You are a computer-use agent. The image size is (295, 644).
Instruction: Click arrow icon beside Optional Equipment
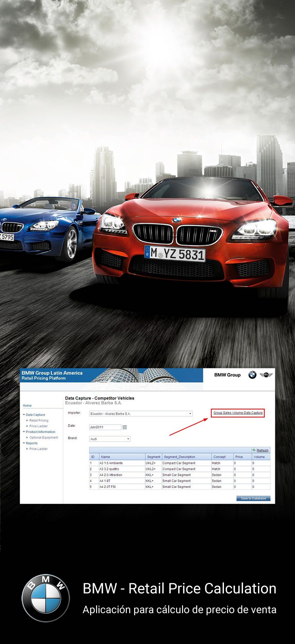click(27, 437)
